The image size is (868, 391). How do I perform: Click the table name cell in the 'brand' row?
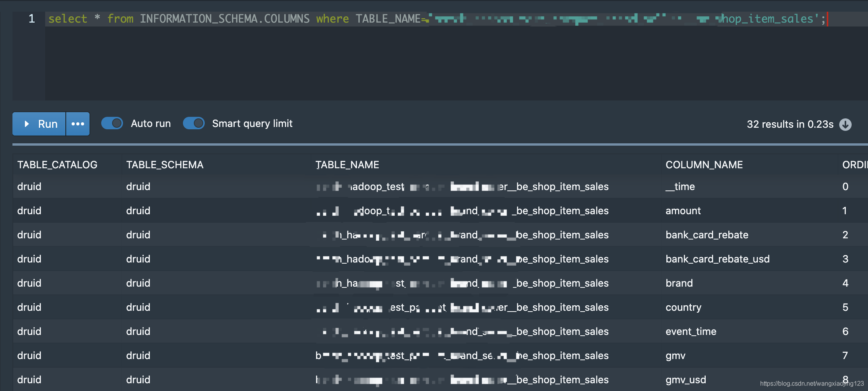[462, 283]
